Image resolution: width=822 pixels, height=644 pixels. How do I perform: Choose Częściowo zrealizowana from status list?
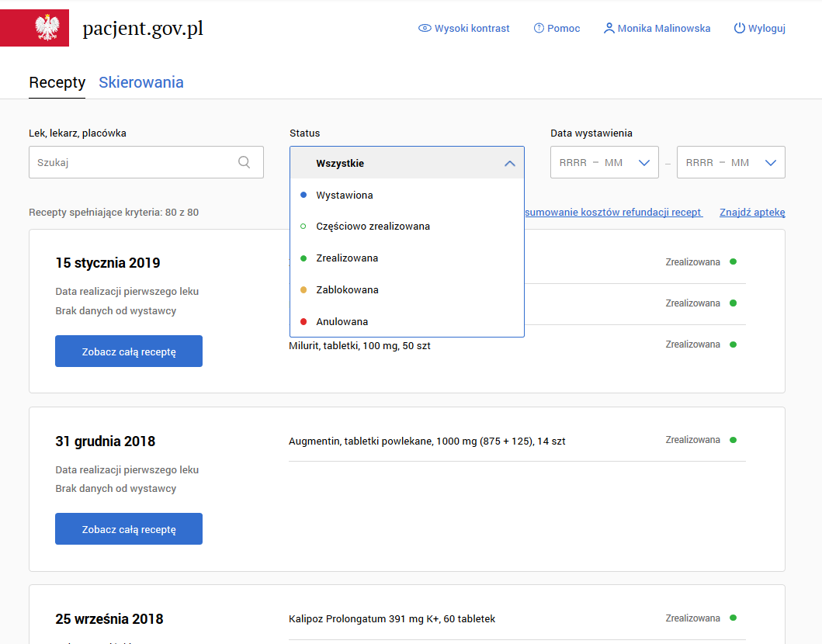(x=373, y=227)
